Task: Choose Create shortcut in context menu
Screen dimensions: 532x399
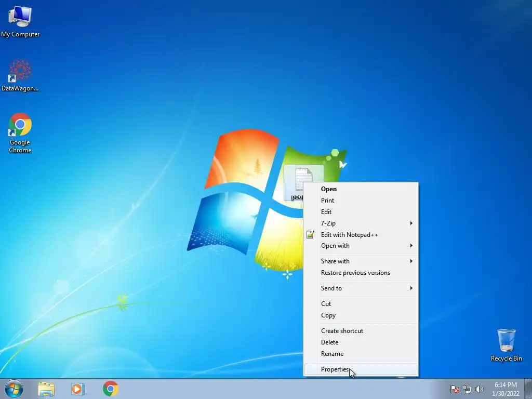Action: pos(361,331)
